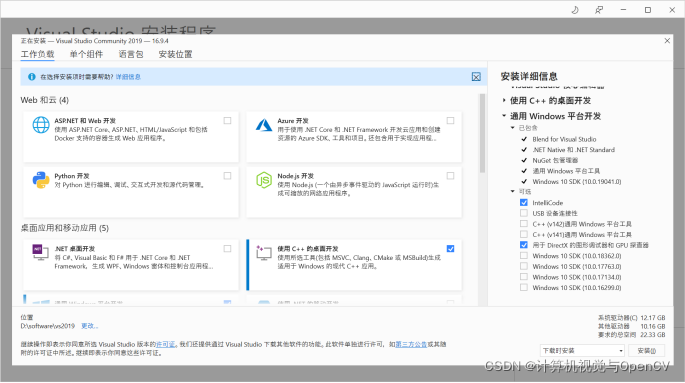Image resolution: width=685 pixels, height=383 pixels.
Task: Collapse the 已包含 included components section
Action: point(513,128)
